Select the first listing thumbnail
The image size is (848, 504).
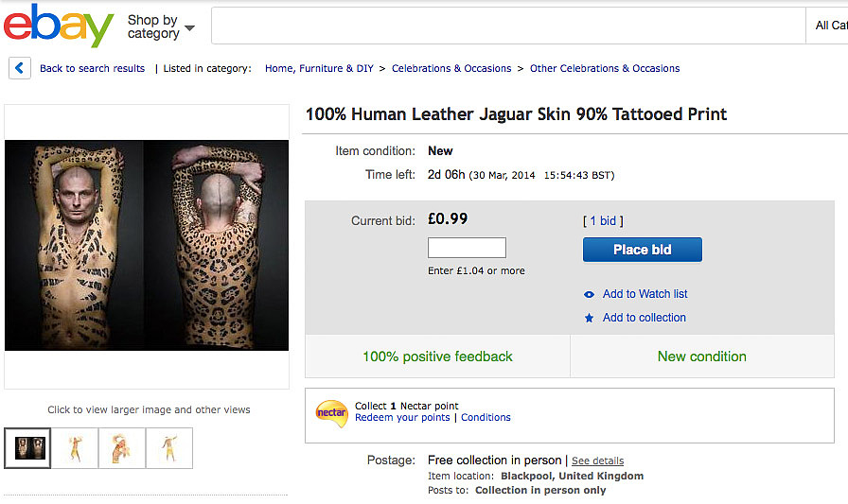pos(27,448)
